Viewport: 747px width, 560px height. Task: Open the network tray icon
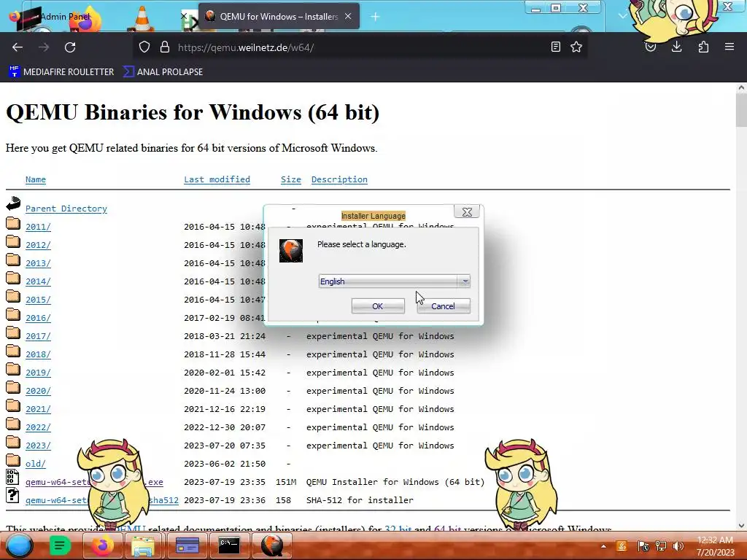[661, 546]
